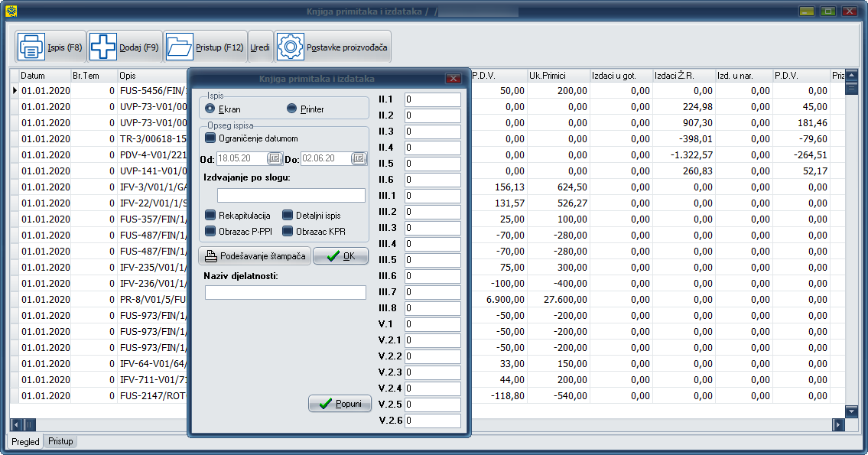868x455 pixels.
Task: Select the Ekran radio button
Action: coord(210,109)
